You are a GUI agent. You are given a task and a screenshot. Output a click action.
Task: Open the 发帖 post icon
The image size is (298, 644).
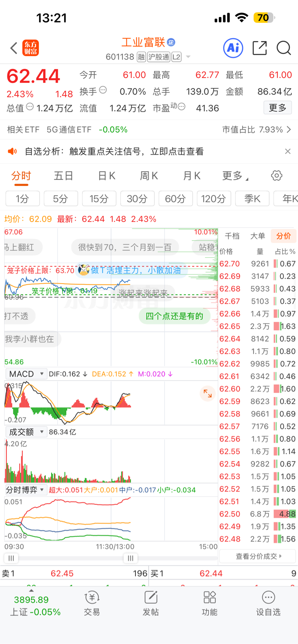pos(151,604)
